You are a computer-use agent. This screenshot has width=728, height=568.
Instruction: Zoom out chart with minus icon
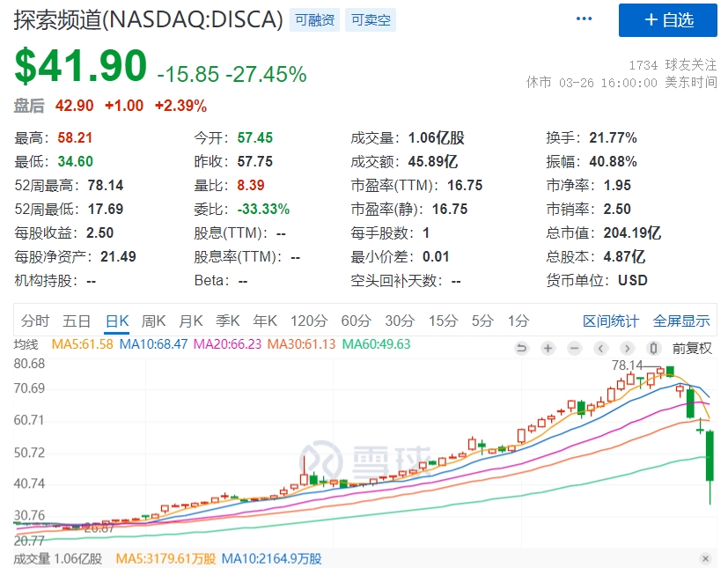tap(575, 348)
